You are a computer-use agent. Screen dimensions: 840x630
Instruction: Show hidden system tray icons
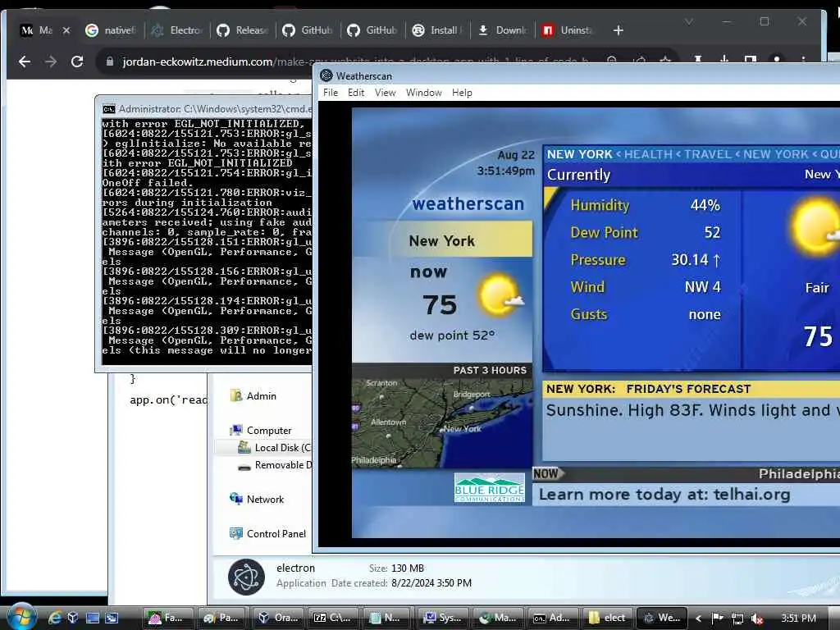(699, 619)
